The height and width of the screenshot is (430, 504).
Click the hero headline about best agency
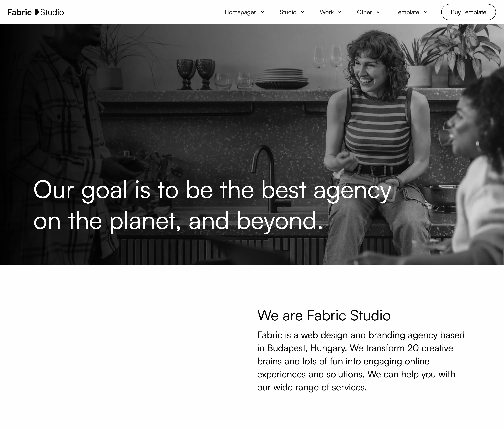point(212,205)
